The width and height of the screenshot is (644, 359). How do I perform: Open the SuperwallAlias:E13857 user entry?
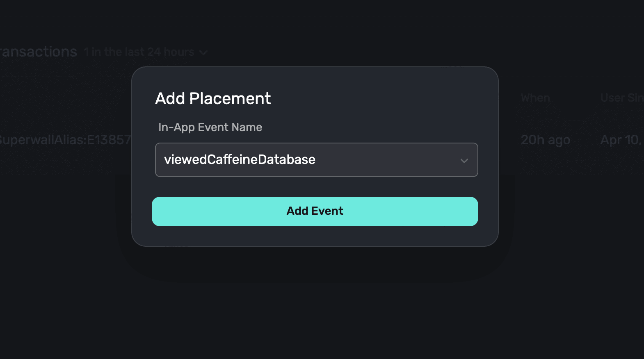pos(64,140)
